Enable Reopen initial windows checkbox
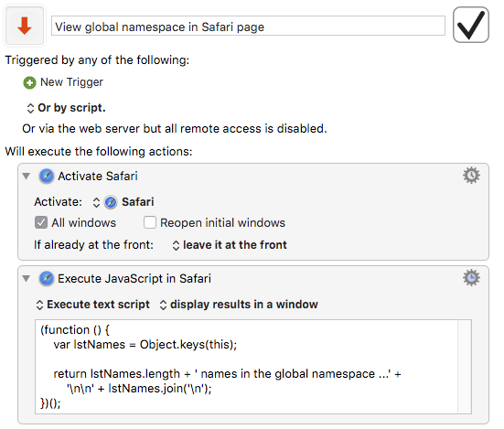The image size is (504, 429). pyautogui.click(x=150, y=222)
